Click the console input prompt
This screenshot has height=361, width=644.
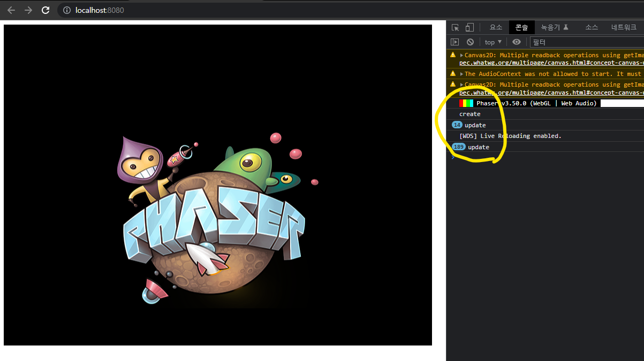coord(545,157)
